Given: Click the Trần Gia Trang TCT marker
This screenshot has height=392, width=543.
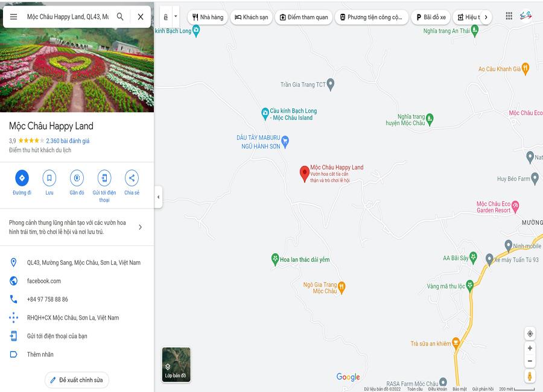Looking at the screenshot, I should (x=331, y=84).
